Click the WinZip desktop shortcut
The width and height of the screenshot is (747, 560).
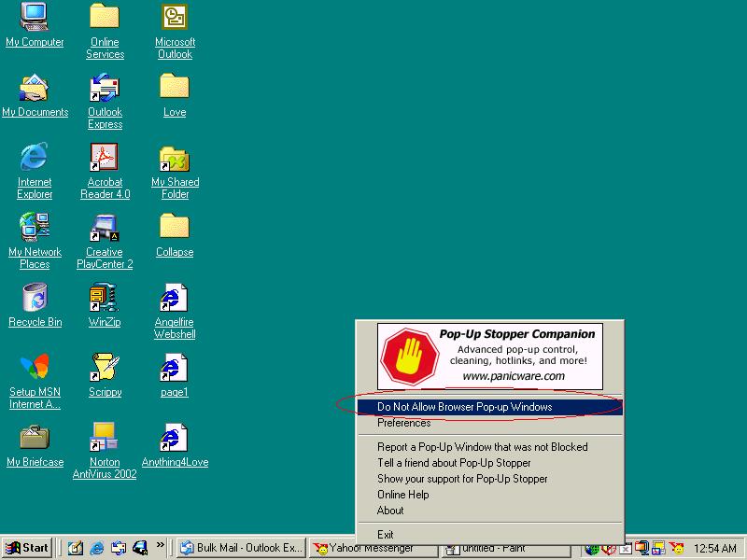(104, 298)
